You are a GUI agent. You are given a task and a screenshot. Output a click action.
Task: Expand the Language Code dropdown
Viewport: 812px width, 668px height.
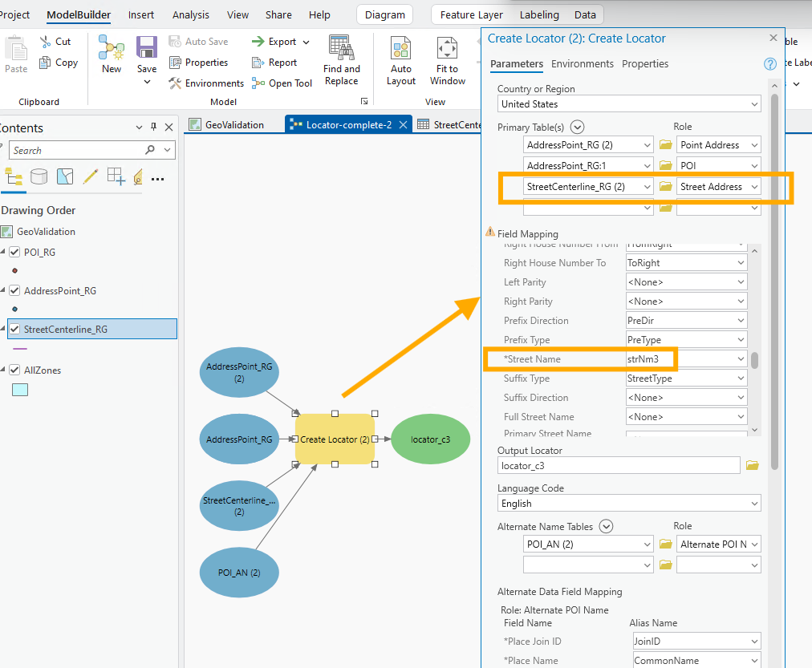tap(753, 504)
